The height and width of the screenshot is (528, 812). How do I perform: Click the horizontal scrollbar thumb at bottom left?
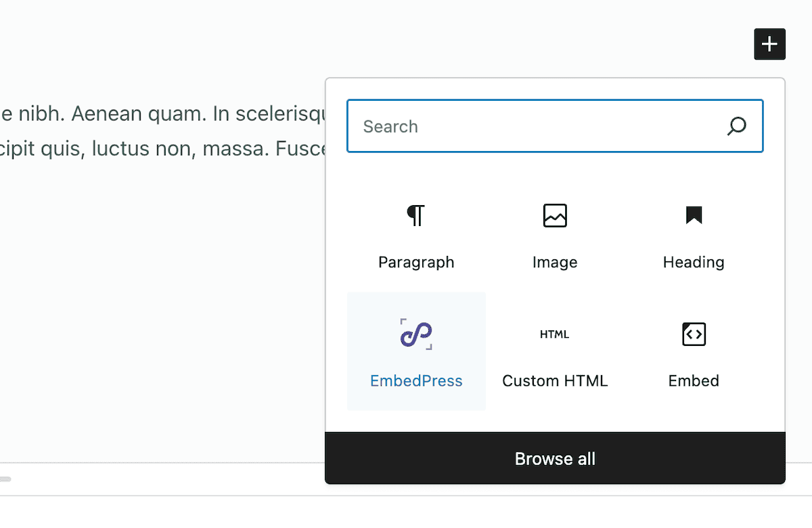click(5, 479)
